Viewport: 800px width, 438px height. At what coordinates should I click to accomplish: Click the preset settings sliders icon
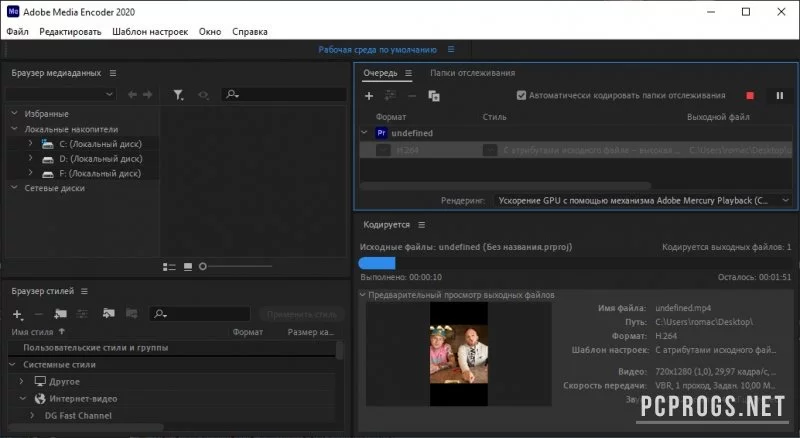tap(82, 313)
